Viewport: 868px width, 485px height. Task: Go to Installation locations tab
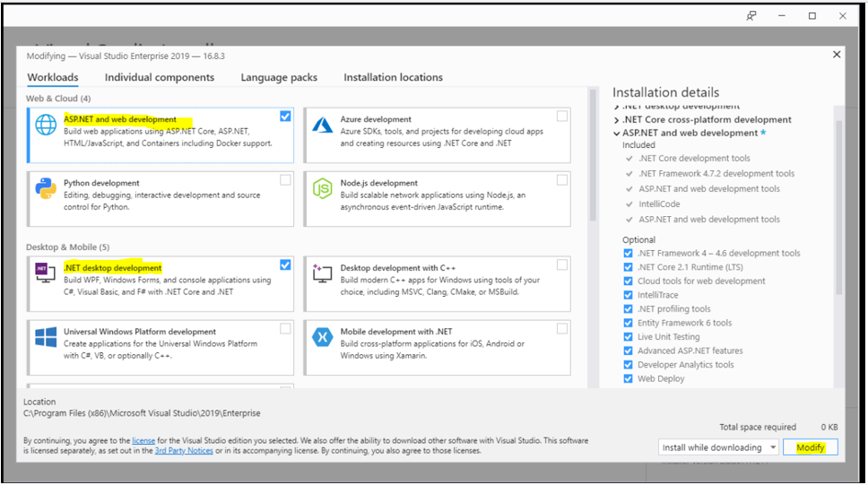[393, 77]
